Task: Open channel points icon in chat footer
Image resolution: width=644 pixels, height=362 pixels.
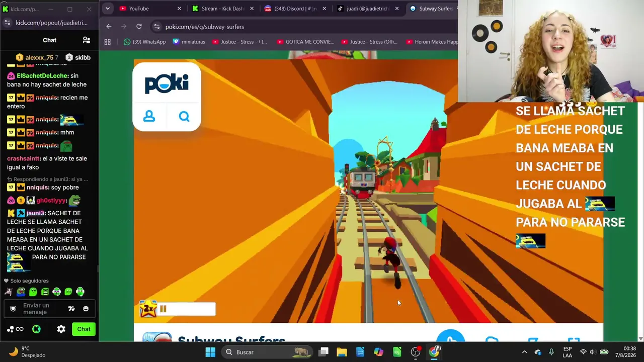Action: pos(15,329)
